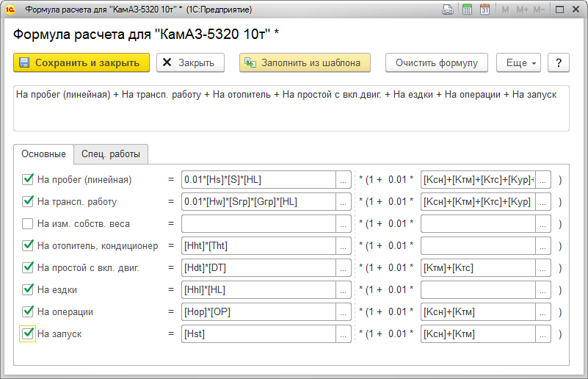
Task: Open selector for [Hhl]*[HL] formula
Action: tap(343, 289)
